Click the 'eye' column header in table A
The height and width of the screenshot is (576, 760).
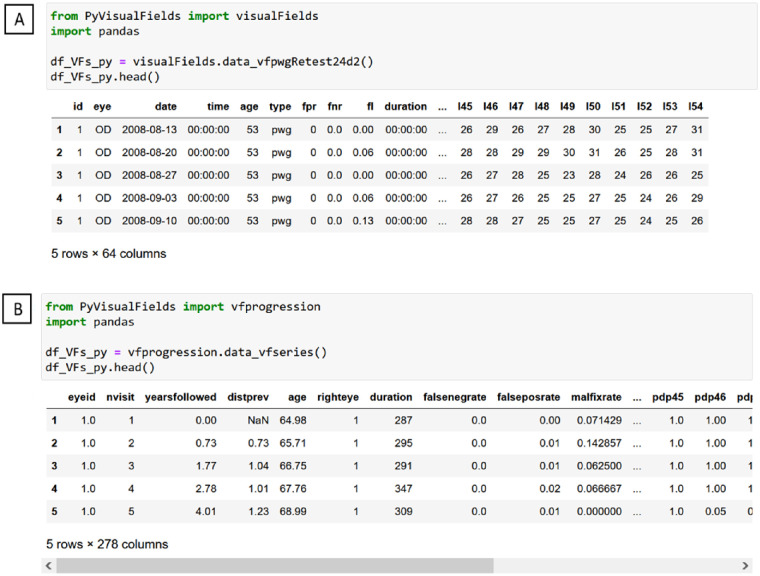102,107
